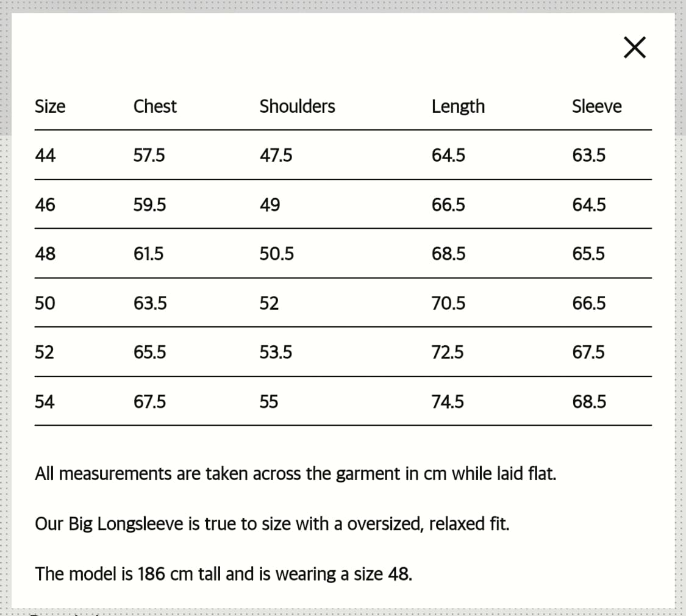Click the 72.5 length measurement
The width and height of the screenshot is (686, 616).
[x=448, y=353]
